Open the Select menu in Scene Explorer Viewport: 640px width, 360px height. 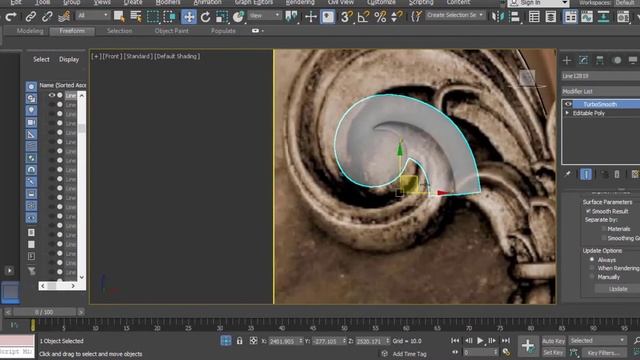pos(41,59)
